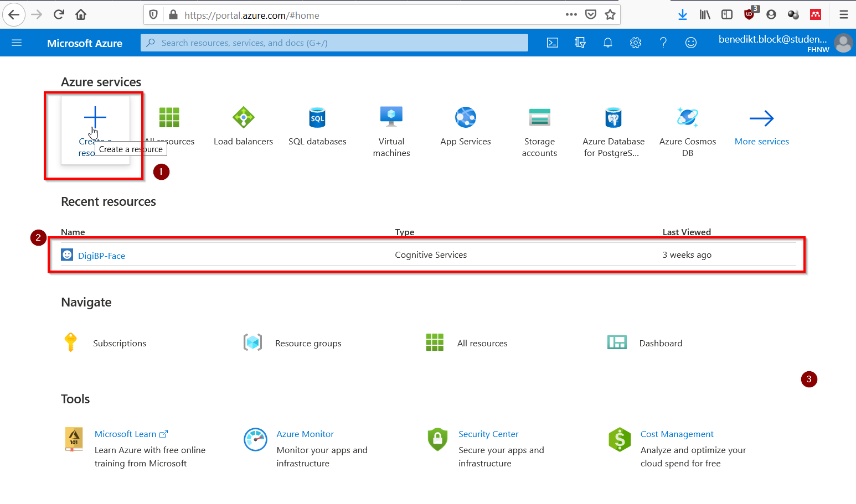
Task: Open the browser Downloads arrow
Action: coord(683,14)
